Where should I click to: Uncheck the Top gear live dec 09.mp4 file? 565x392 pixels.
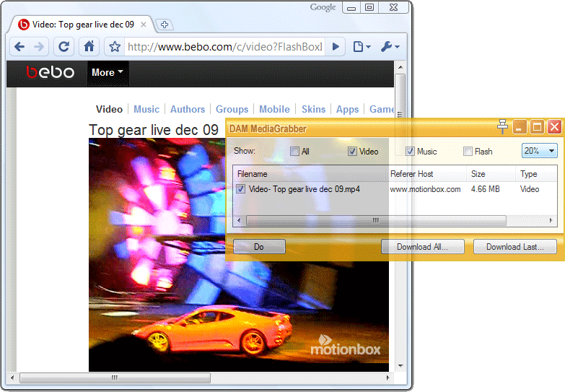tap(241, 189)
